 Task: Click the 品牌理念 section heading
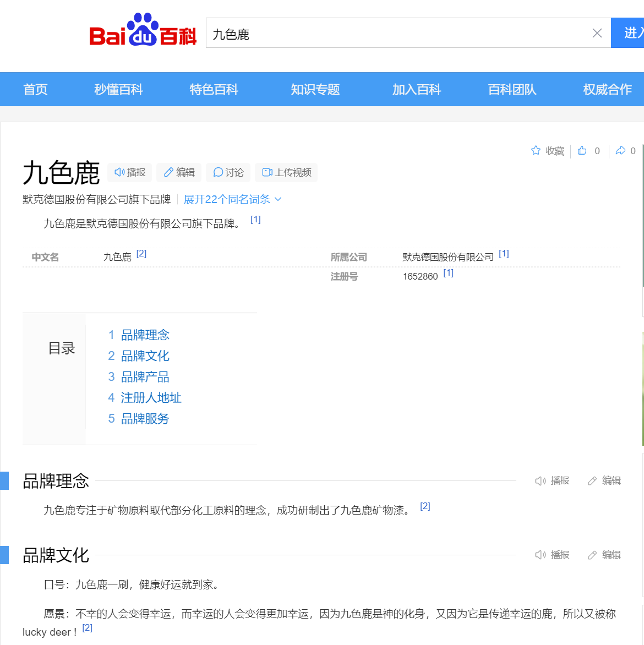coord(56,481)
